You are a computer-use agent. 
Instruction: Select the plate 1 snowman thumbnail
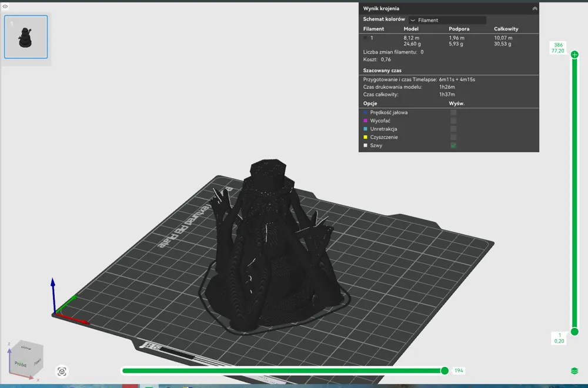click(x=26, y=36)
